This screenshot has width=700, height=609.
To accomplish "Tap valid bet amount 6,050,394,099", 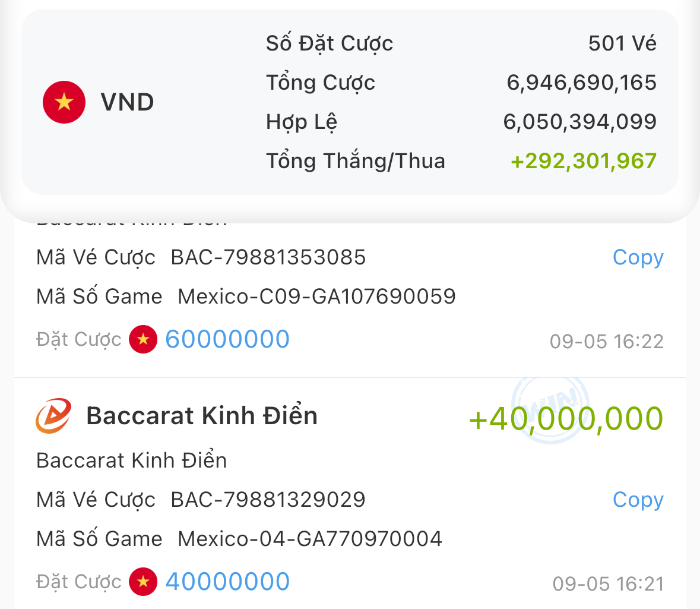I will coord(579,122).
